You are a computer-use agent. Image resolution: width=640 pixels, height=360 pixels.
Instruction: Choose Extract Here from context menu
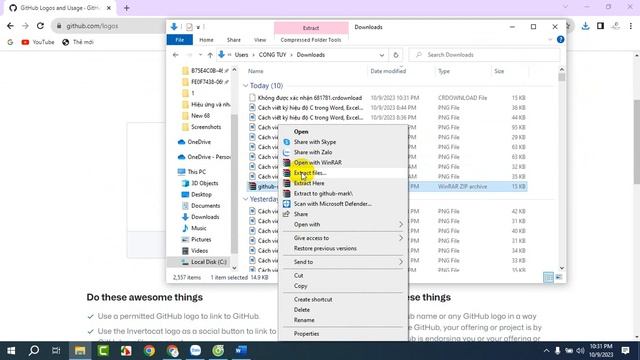tap(309, 183)
